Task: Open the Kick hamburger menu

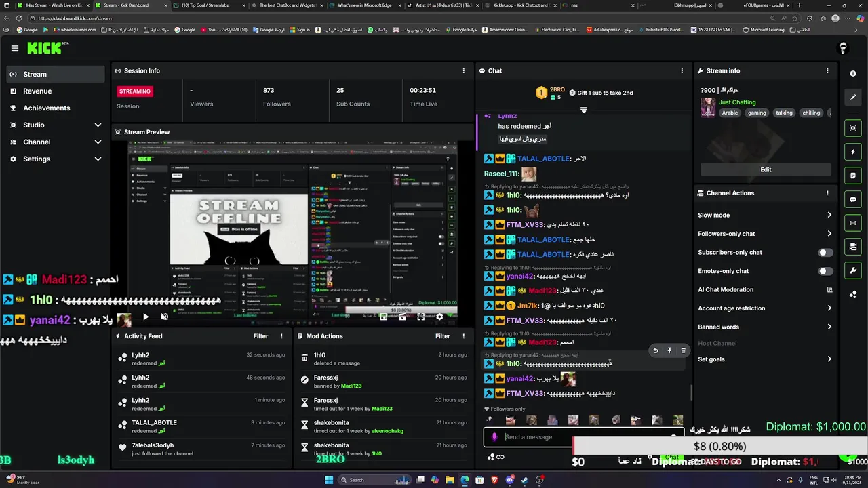Action: (x=15, y=48)
